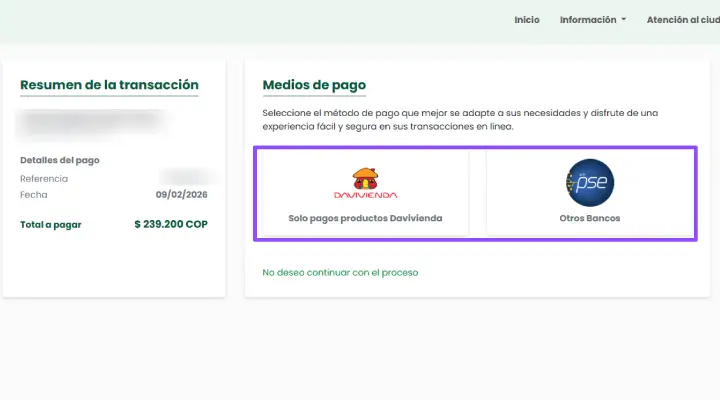Choose Otros Bancos payment method
Image resolution: width=720 pixels, height=400 pixels.
click(590, 193)
